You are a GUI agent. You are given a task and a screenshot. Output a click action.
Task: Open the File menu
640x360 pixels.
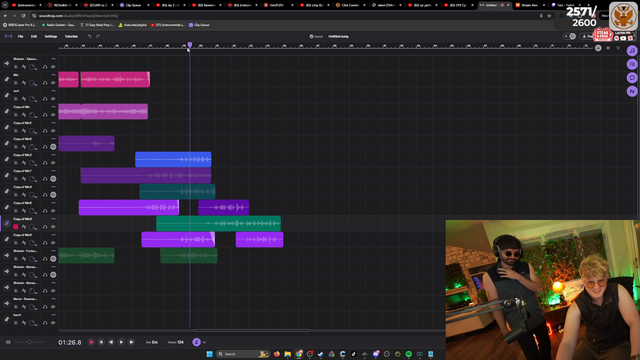pos(20,36)
